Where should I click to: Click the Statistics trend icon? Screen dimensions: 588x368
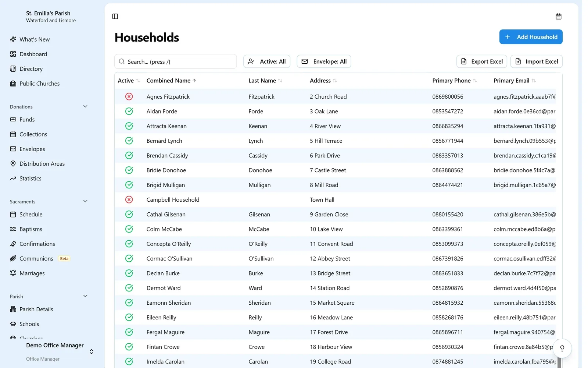[x=13, y=178]
